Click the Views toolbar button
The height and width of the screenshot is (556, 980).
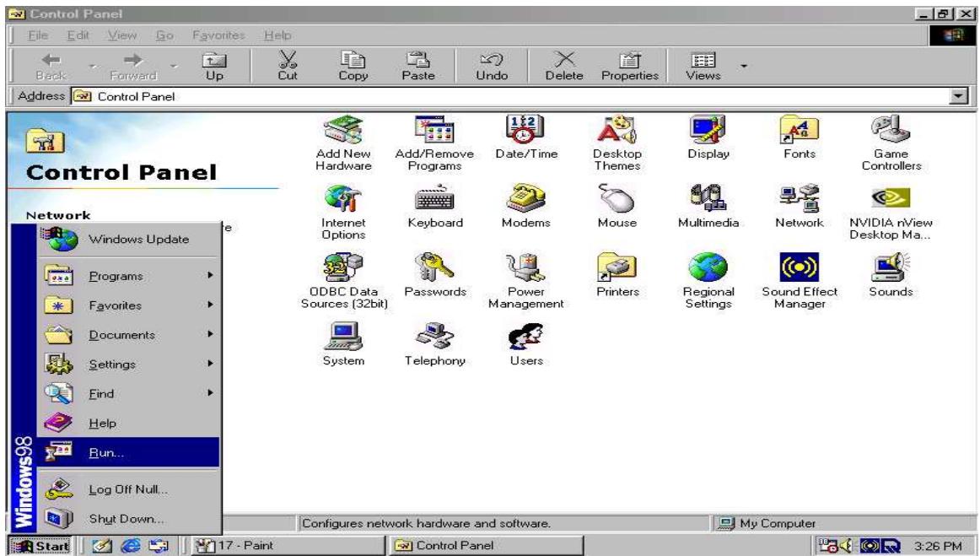(703, 67)
